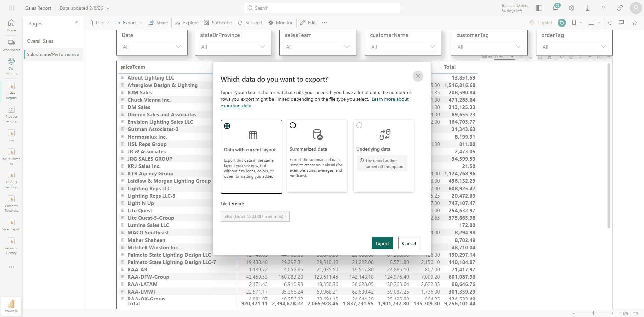Click the green Export button
The image size is (644, 317).
[x=382, y=243]
